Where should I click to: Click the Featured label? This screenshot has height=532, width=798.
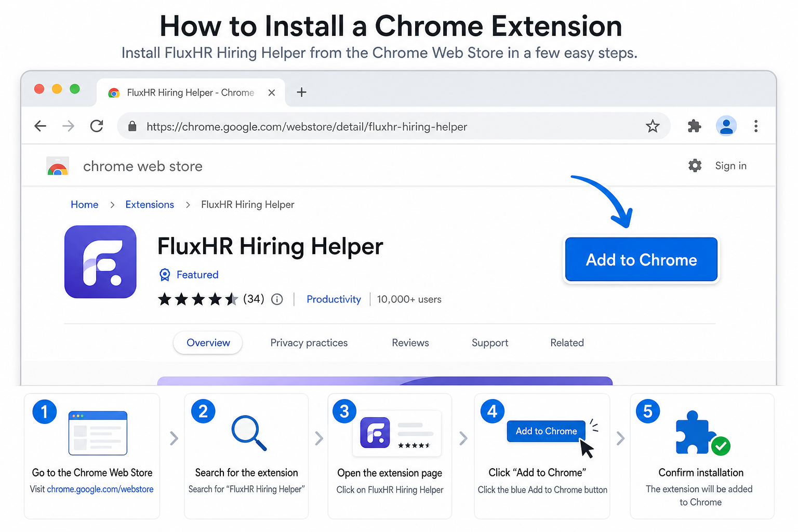(197, 275)
